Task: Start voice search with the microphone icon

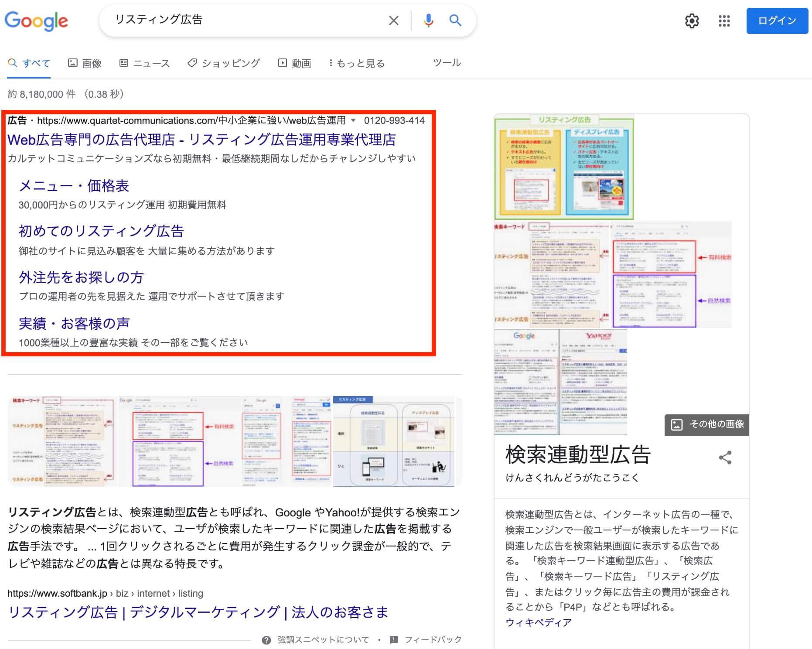Action: [428, 20]
